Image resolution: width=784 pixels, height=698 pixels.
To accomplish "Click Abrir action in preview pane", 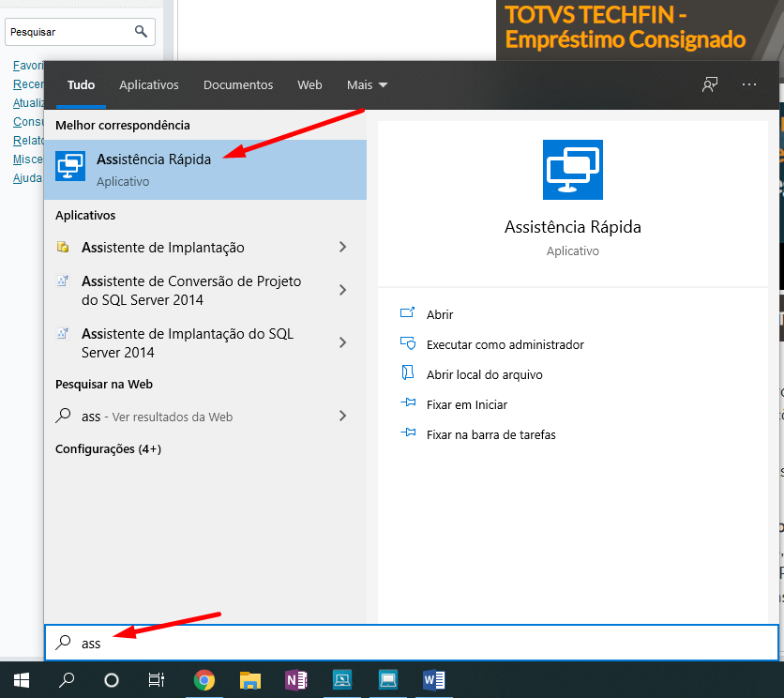I will tap(440, 314).
